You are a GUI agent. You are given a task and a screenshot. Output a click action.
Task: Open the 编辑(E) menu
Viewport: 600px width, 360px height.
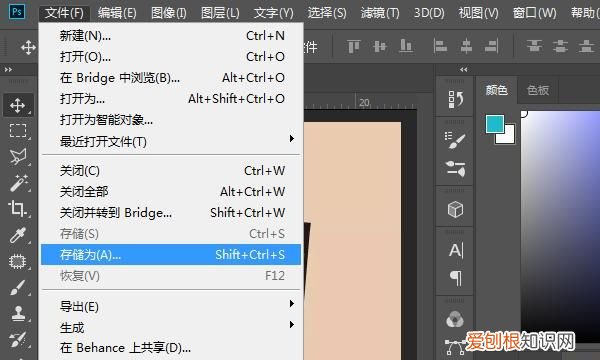(117, 13)
